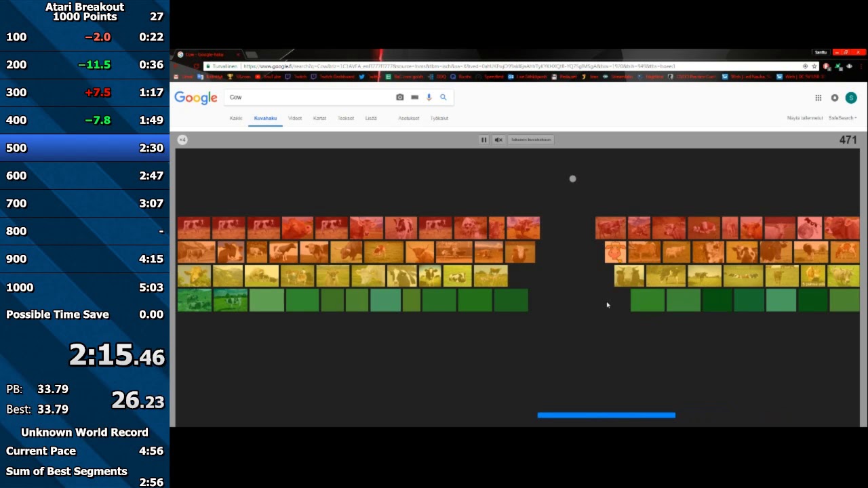Click the last red cow tile top-right
Viewport: 868px width, 488px height.
(x=842, y=228)
